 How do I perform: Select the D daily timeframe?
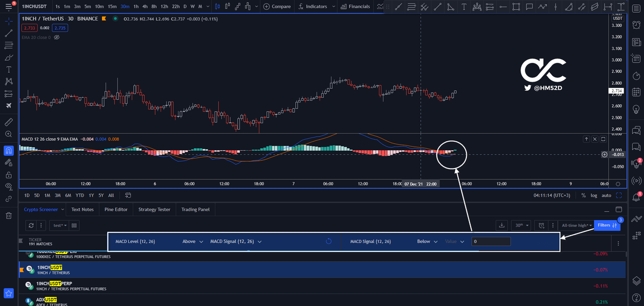tap(185, 6)
